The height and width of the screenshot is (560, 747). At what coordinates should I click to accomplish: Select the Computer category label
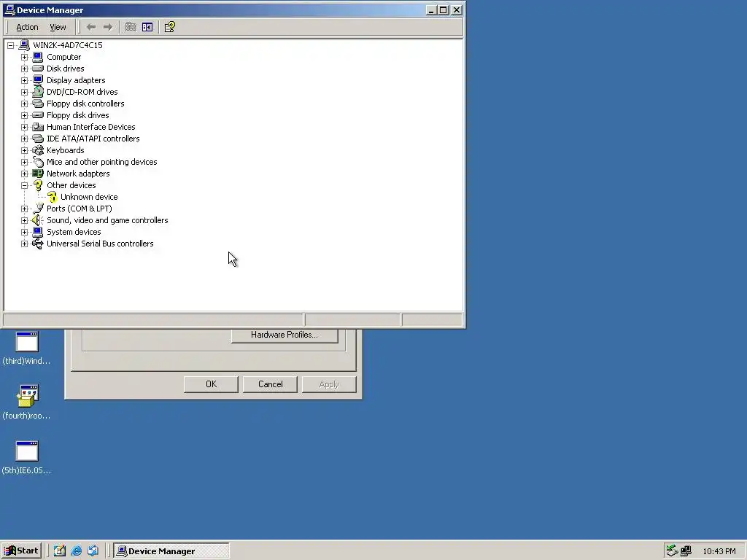64,57
